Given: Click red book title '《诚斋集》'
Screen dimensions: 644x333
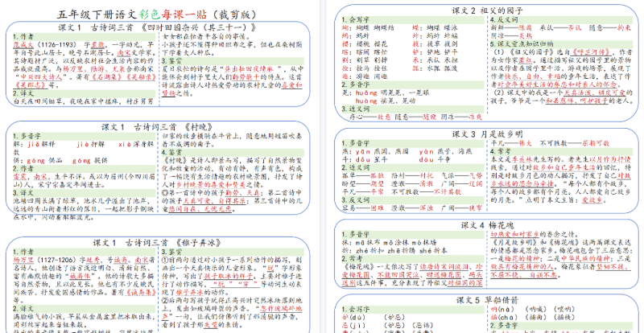Looking at the screenshot, I should 139,292.
